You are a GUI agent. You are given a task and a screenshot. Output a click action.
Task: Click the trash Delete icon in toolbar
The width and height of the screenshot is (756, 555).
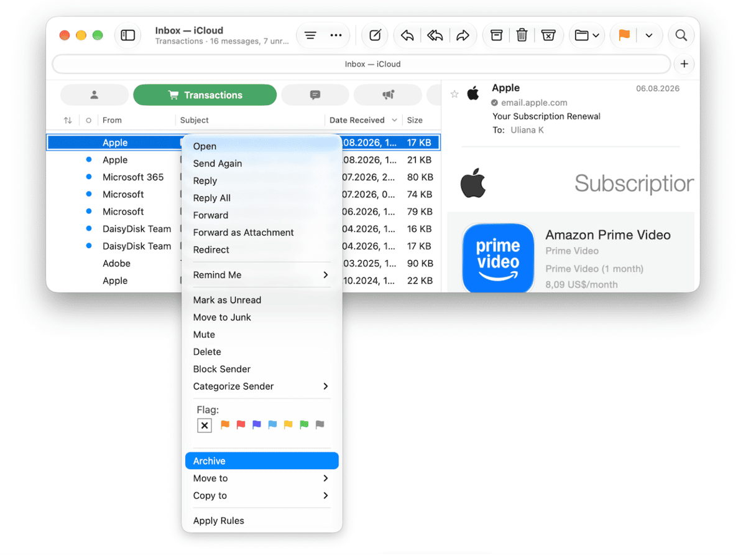pyautogui.click(x=522, y=35)
